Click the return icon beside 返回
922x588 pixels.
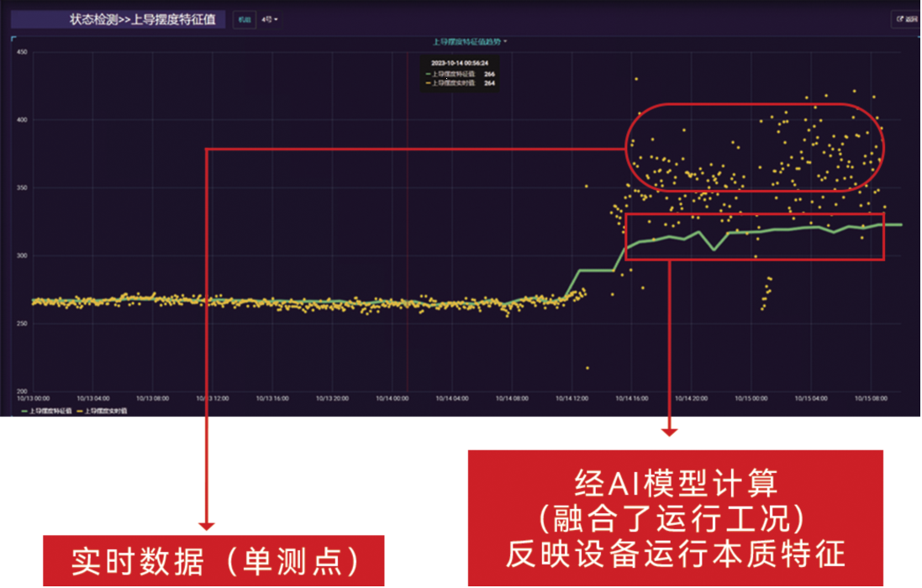click(x=900, y=18)
